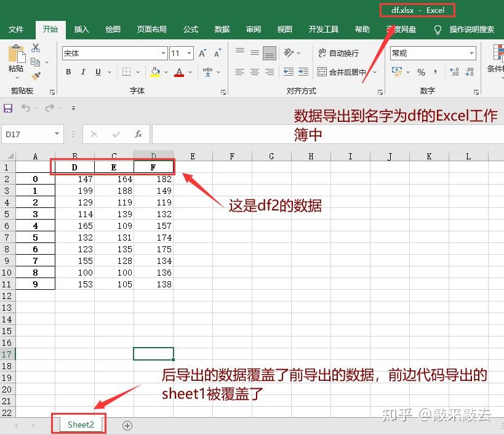Open the font size dropdown
Screen dimensions: 504x435
189,53
